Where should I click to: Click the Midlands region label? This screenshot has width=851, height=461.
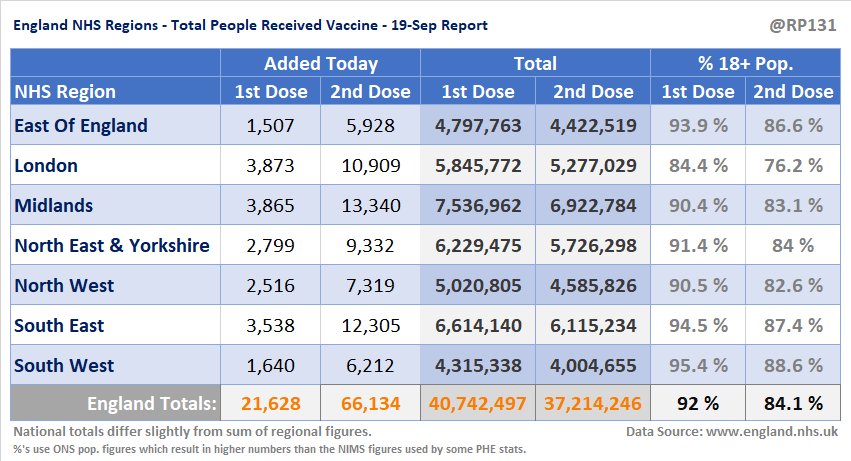tap(54, 206)
